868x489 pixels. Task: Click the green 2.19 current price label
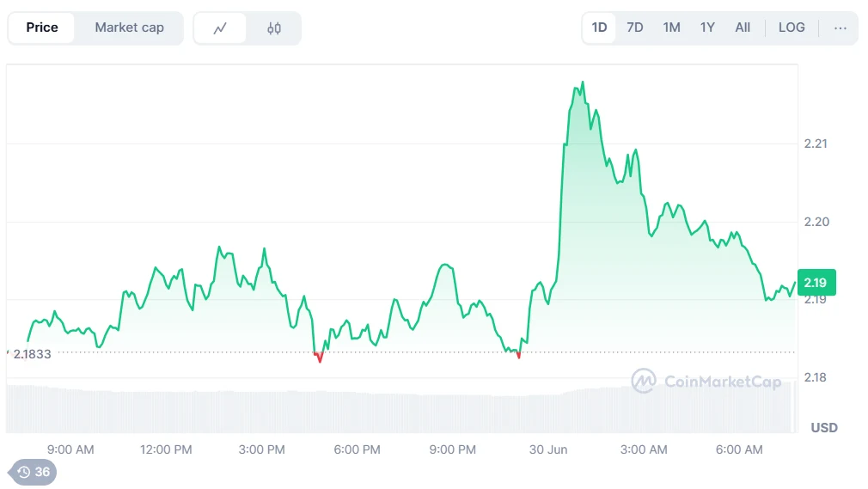816,283
